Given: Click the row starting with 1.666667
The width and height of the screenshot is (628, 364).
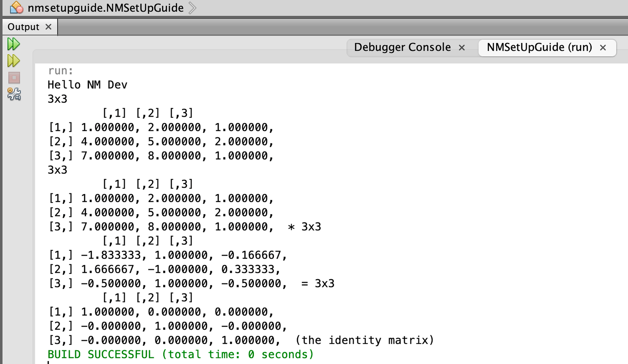Looking at the screenshot, I should [x=165, y=270].
